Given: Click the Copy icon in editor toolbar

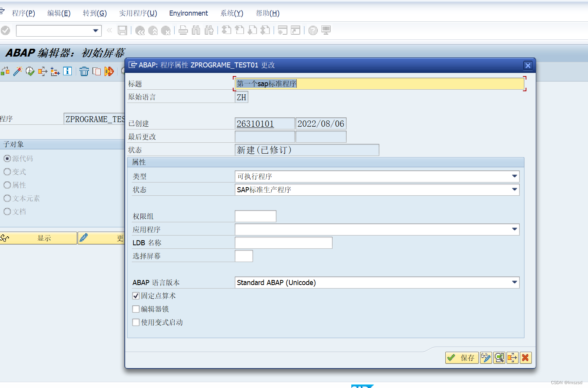Looking at the screenshot, I should click(x=97, y=71).
